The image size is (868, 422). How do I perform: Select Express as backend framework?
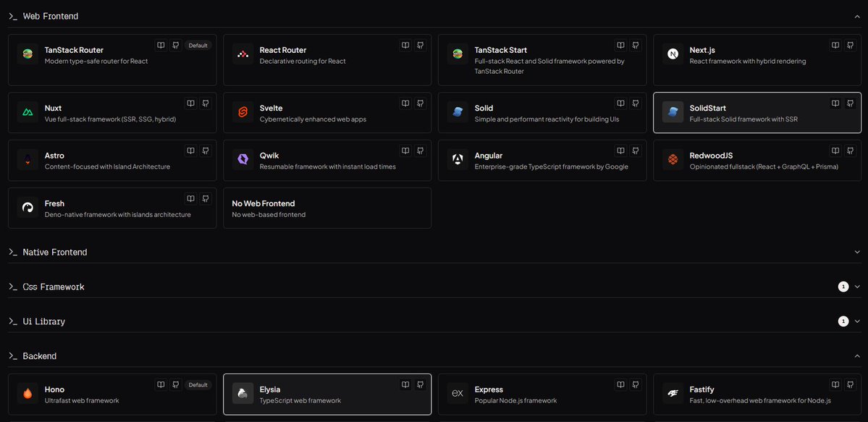pyautogui.click(x=542, y=394)
